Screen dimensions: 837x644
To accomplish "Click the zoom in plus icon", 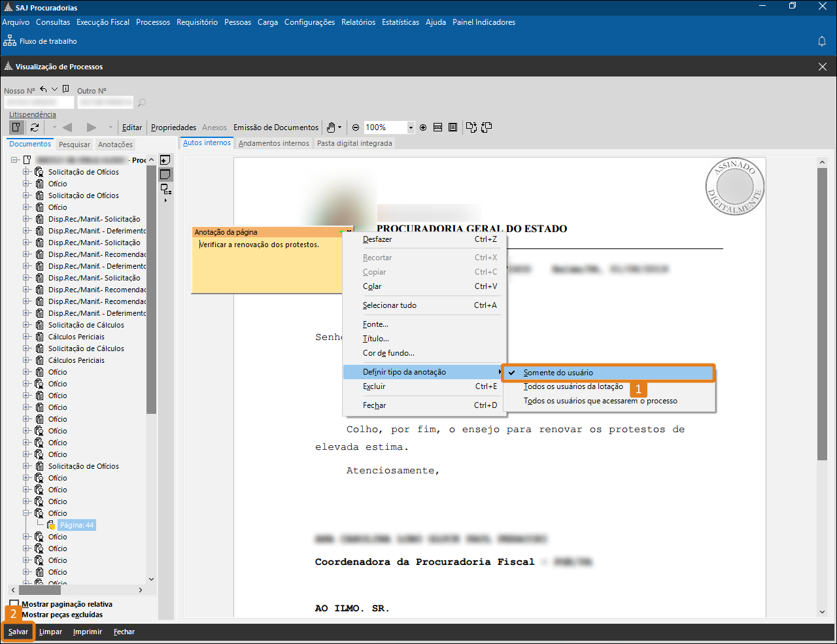I will 423,127.
